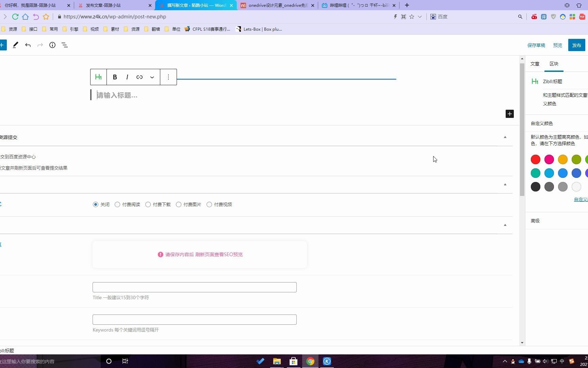Open the content info details icon
Screen dimensions: 588x368
click(52, 45)
